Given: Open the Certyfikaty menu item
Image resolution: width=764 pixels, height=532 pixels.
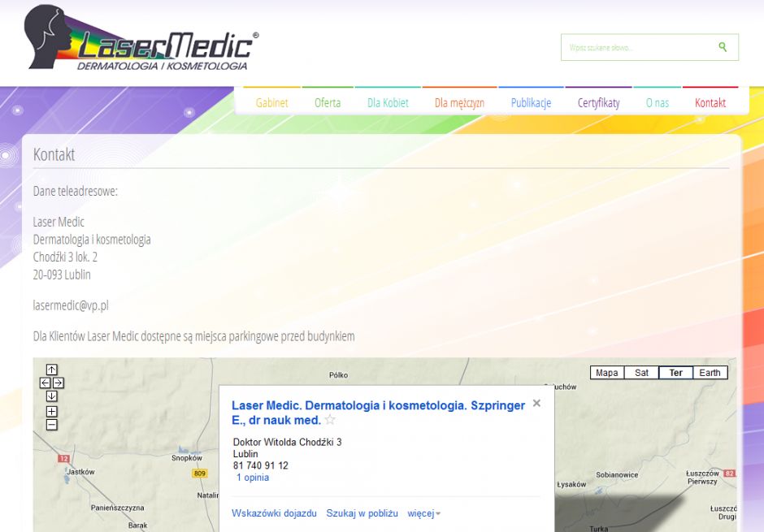Looking at the screenshot, I should tap(599, 102).
